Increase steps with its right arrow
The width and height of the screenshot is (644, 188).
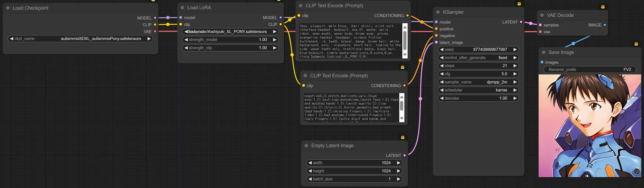pyautogui.click(x=515, y=66)
